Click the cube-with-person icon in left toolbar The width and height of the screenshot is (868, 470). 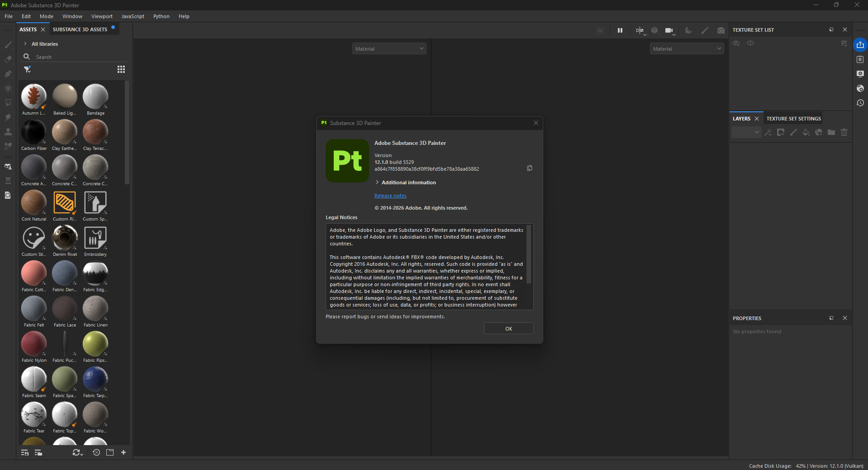[x=8, y=166]
